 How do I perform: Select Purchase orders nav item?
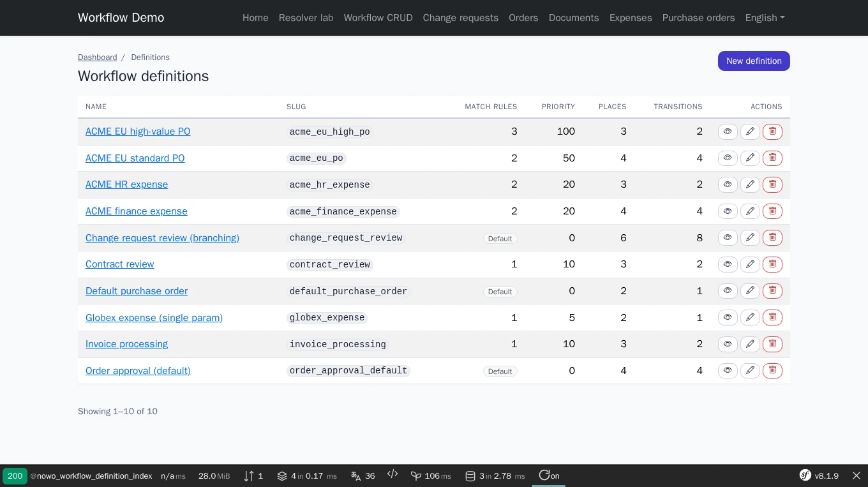point(698,18)
